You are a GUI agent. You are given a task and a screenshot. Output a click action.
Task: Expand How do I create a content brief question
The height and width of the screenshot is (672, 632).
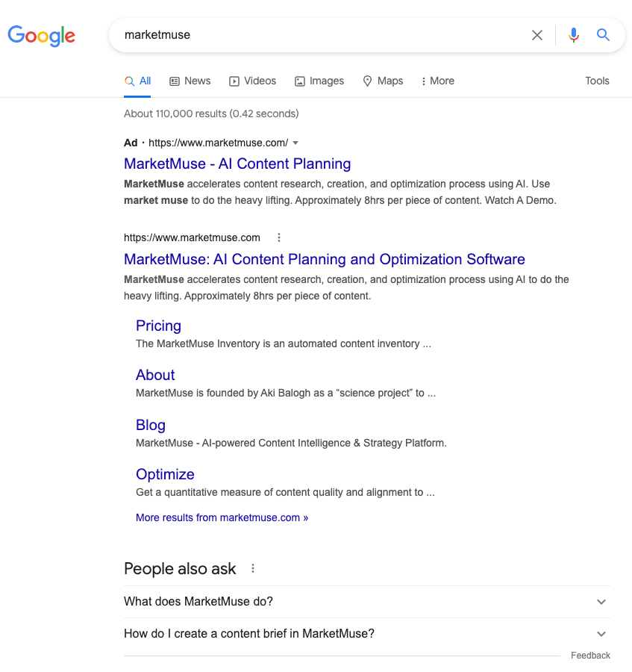pos(601,633)
